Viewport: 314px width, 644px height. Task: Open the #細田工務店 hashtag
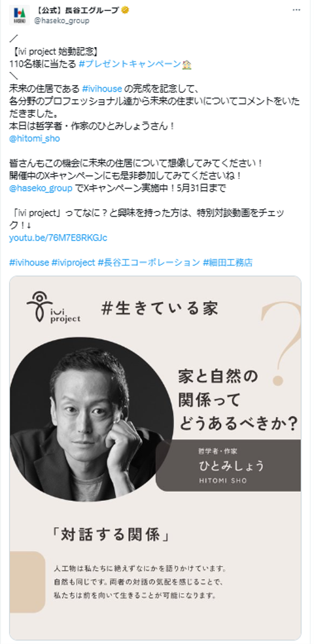(x=228, y=263)
